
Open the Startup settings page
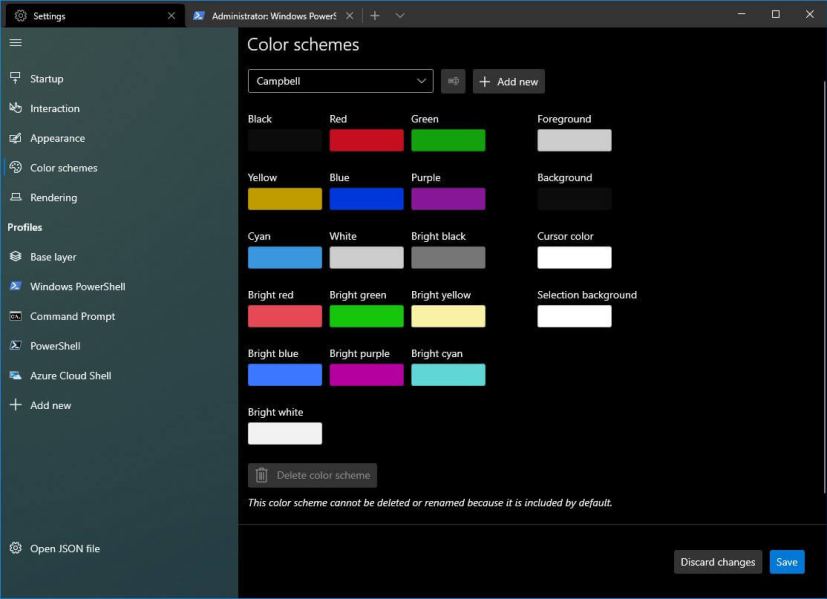click(x=119, y=79)
